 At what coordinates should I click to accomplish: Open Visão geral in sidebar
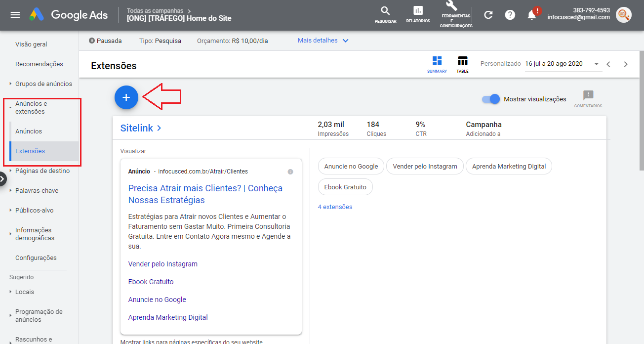pyautogui.click(x=31, y=44)
